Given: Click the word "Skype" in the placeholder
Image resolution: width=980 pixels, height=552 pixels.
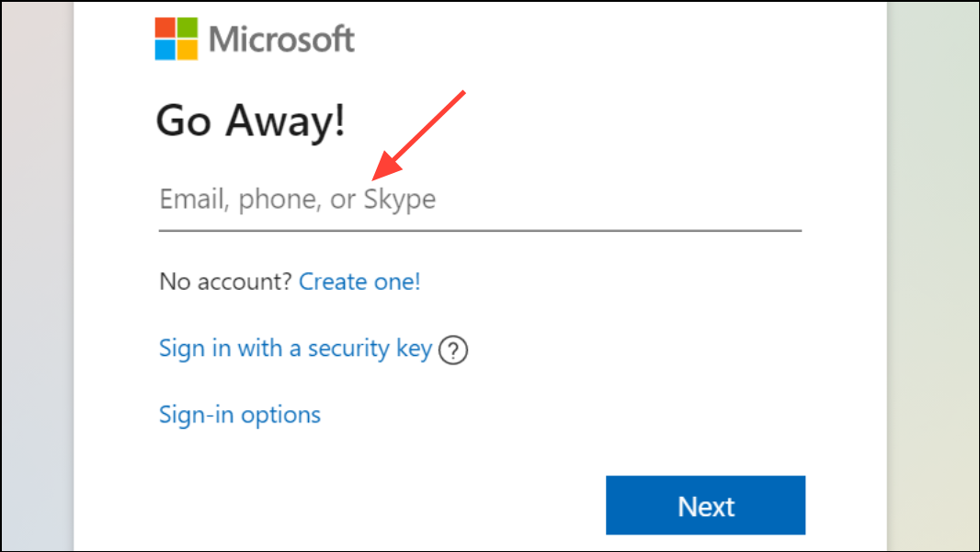Looking at the screenshot, I should coord(400,200).
